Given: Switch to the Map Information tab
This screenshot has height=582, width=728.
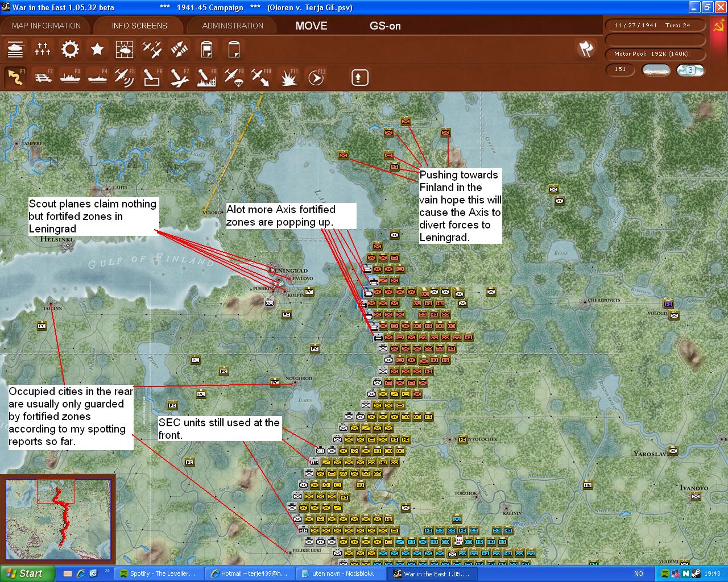Looking at the screenshot, I should [x=46, y=26].
